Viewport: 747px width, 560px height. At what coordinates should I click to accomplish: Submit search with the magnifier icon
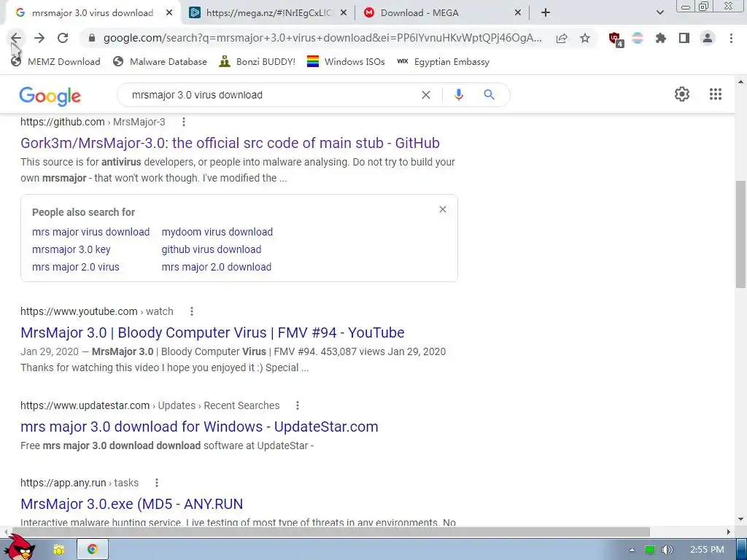point(489,95)
